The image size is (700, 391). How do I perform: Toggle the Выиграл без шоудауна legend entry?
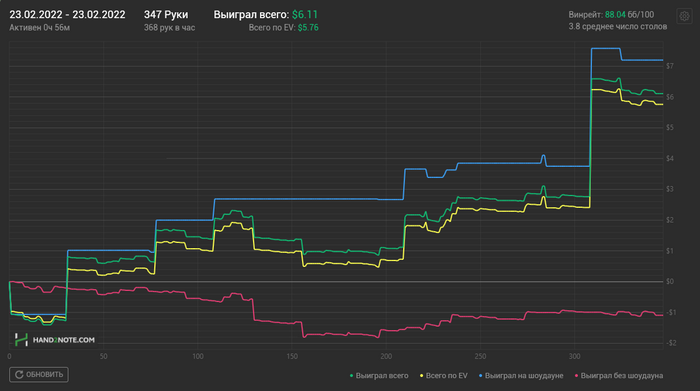coord(619,376)
